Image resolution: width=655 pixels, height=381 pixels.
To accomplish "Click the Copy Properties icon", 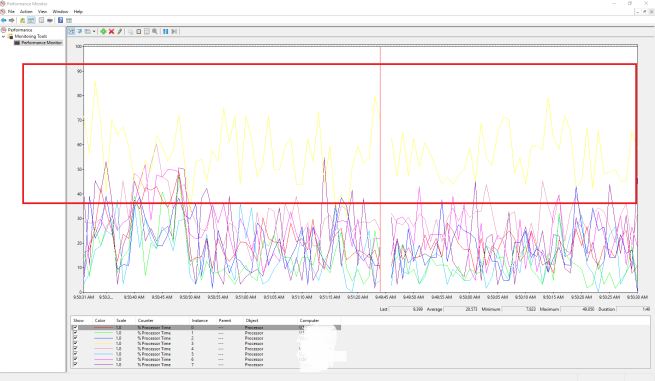I will [130, 31].
